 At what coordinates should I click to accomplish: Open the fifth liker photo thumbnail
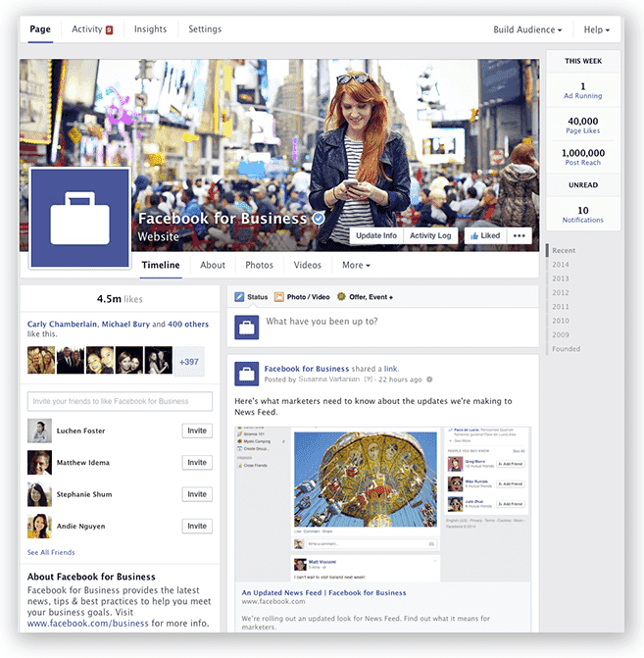(x=159, y=360)
